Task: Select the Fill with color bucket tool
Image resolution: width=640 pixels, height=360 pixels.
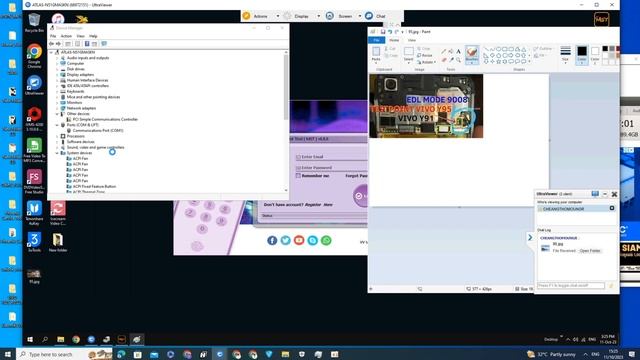Action: tap(451, 51)
